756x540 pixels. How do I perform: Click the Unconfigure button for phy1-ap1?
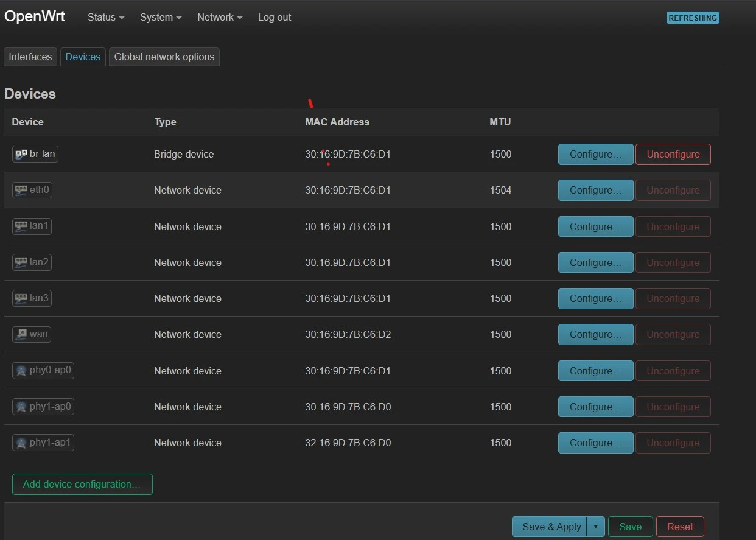click(673, 443)
